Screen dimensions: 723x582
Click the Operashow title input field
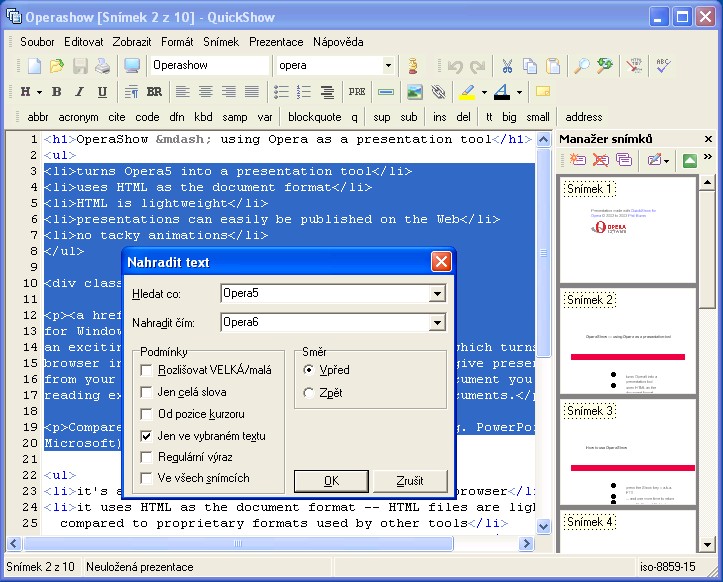click(x=210, y=65)
